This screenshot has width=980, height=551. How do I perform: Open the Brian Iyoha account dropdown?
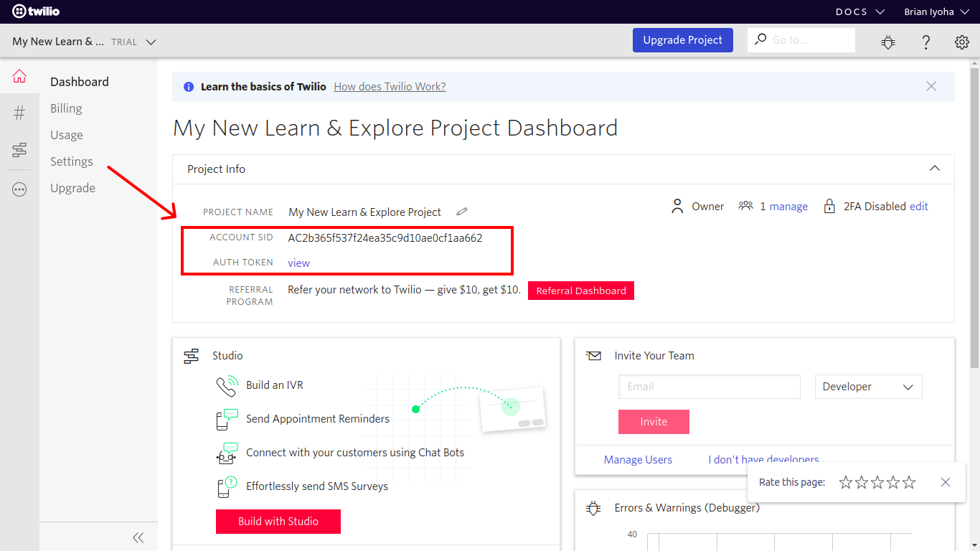point(936,11)
